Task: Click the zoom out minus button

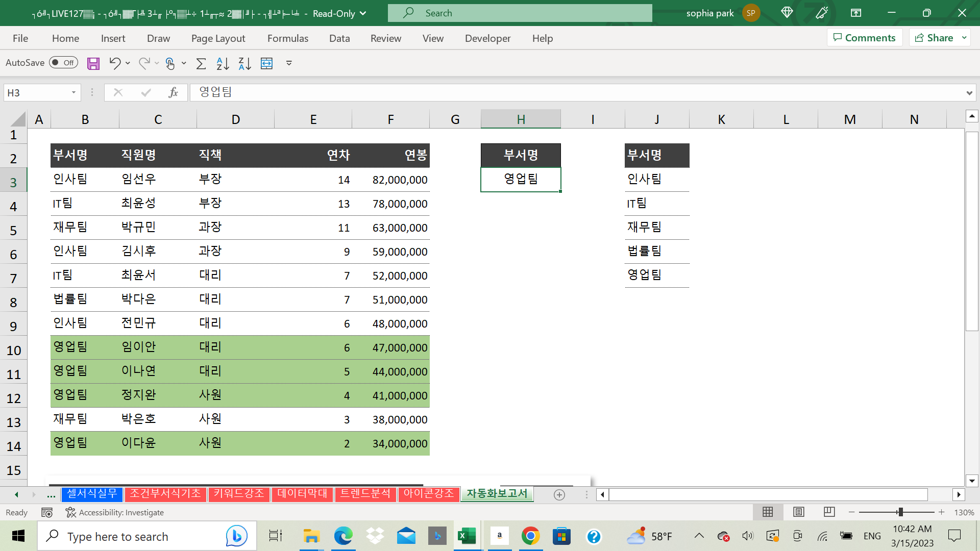Action: click(851, 512)
